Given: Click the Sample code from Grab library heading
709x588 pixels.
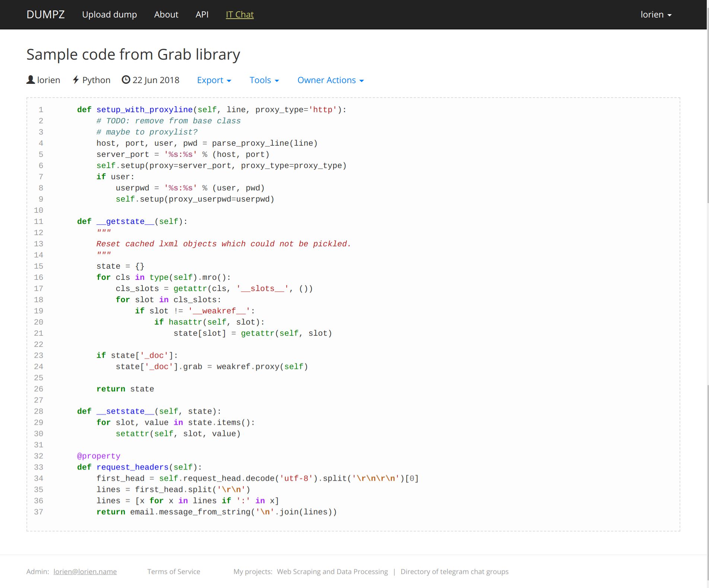Looking at the screenshot, I should click(x=133, y=54).
